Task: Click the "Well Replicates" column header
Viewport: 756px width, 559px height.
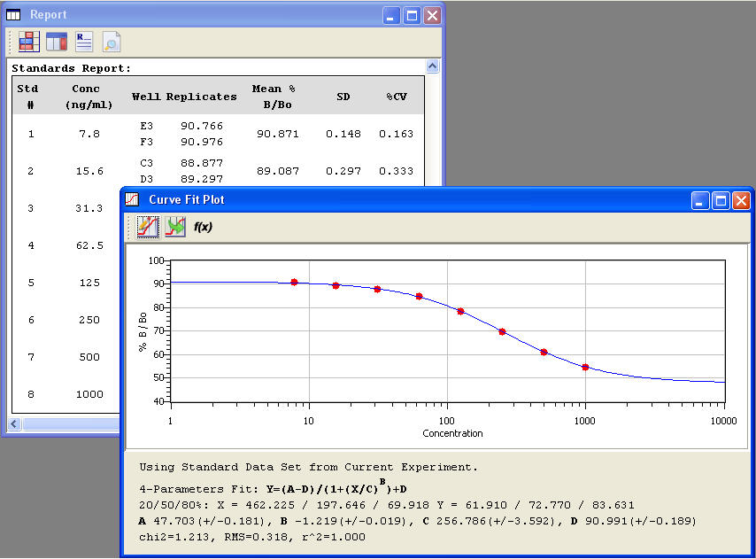Action: click(x=184, y=97)
